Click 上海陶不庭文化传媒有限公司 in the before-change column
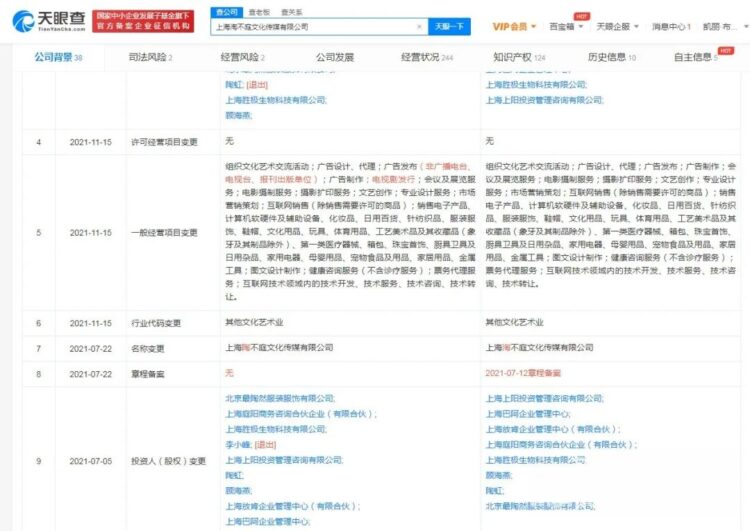The image size is (750, 531). coord(279,348)
